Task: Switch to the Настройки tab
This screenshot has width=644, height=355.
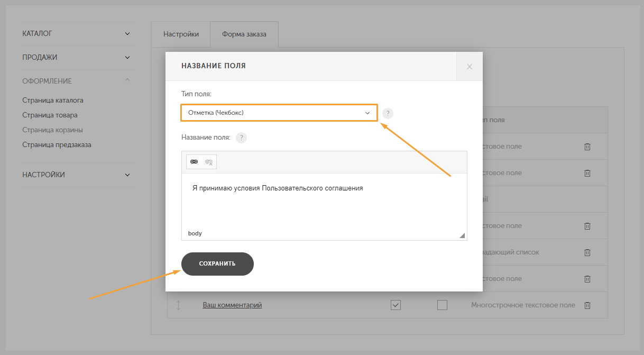Action: click(x=181, y=34)
